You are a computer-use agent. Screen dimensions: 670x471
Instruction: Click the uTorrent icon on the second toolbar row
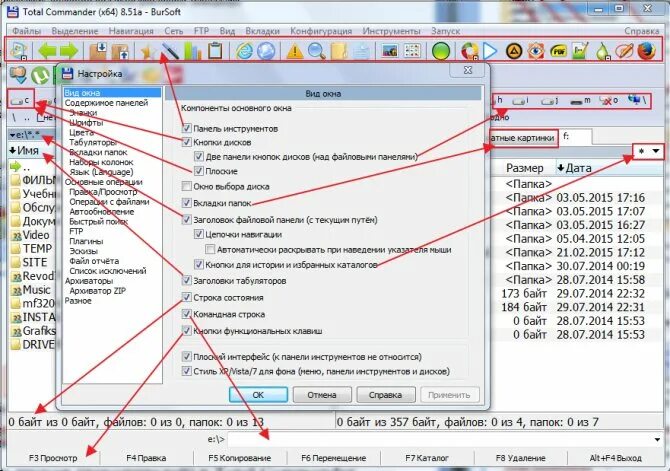(40, 75)
